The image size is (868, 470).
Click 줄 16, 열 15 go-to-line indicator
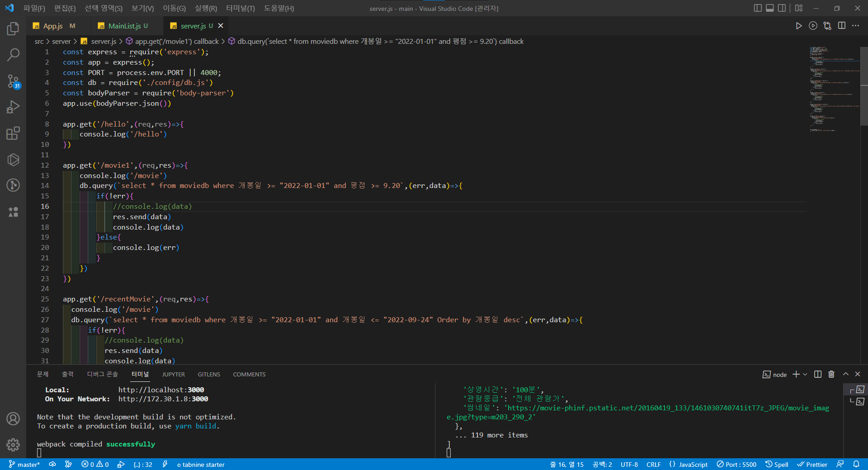pos(566,464)
